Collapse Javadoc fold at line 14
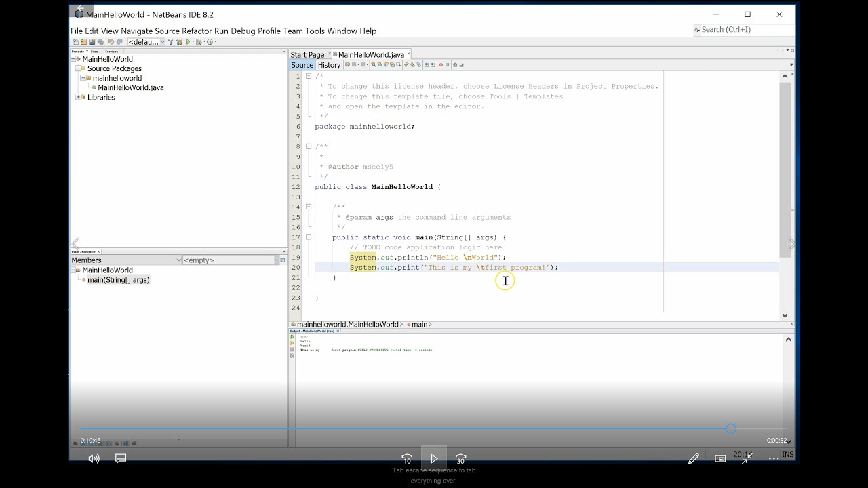This screenshot has height=488, width=868. coord(309,207)
